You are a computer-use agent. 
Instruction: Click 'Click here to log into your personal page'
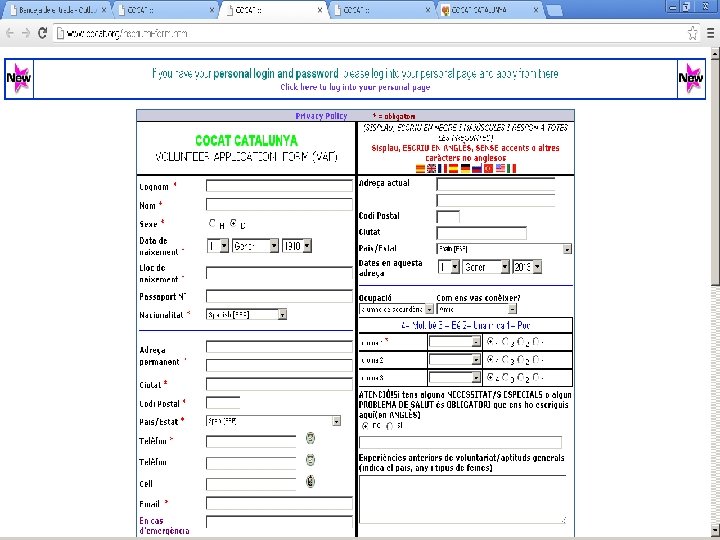tap(355, 87)
